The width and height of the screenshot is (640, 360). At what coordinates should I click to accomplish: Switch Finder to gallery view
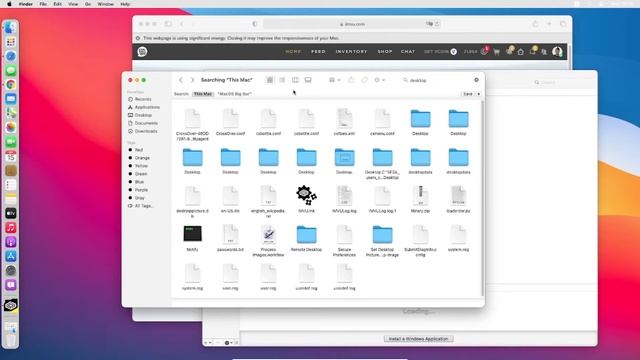click(308, 80)
